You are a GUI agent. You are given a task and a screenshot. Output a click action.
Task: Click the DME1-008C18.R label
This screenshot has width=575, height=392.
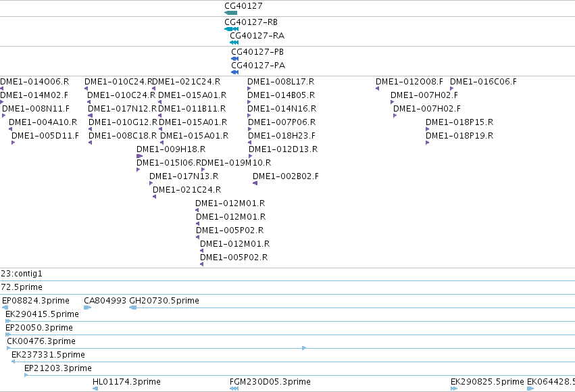pos(122,136)
